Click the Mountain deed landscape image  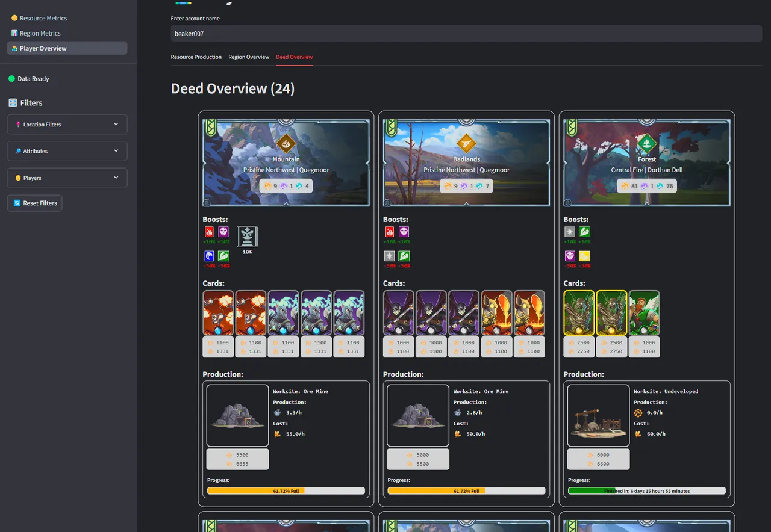(286, 162)
